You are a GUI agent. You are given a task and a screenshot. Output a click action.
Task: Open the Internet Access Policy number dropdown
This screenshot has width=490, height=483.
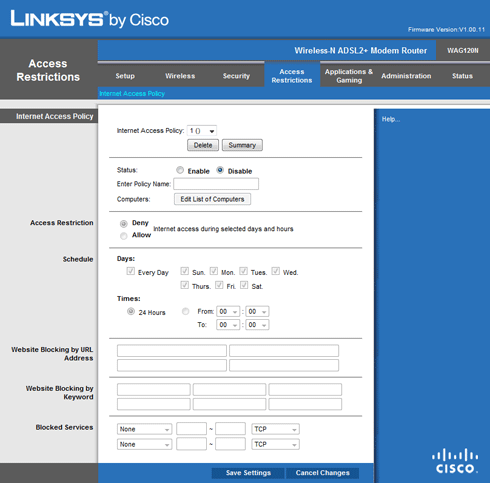(x=202, y=131)
